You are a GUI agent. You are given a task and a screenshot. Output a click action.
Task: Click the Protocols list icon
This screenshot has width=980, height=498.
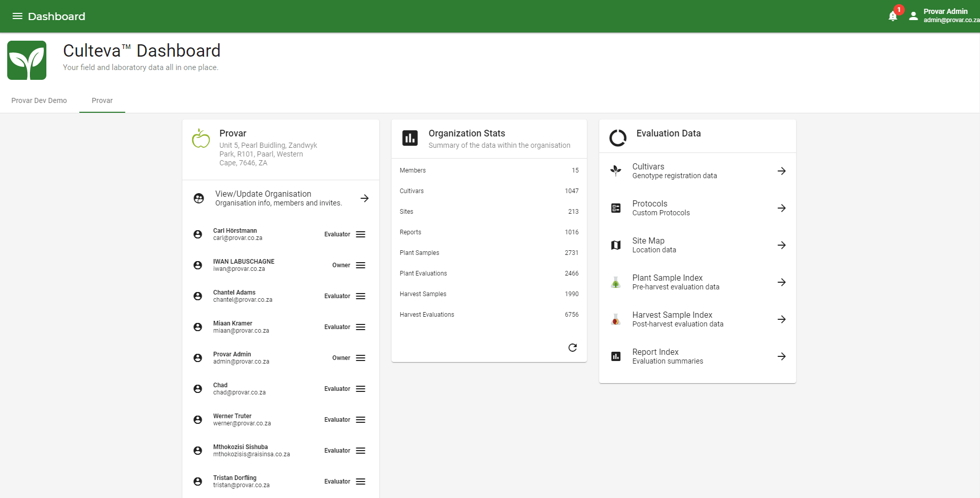point(616,208)
